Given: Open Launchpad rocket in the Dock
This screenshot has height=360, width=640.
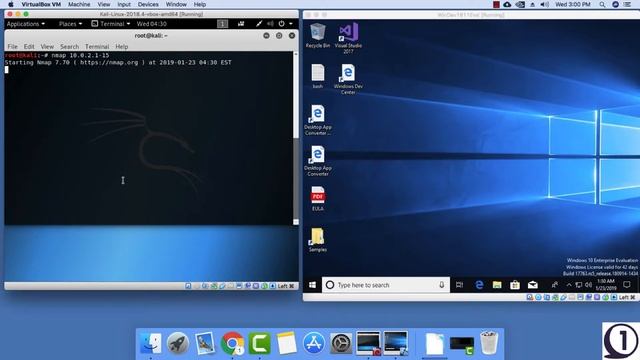Looking at the screenshot, I should pos(178,343).
